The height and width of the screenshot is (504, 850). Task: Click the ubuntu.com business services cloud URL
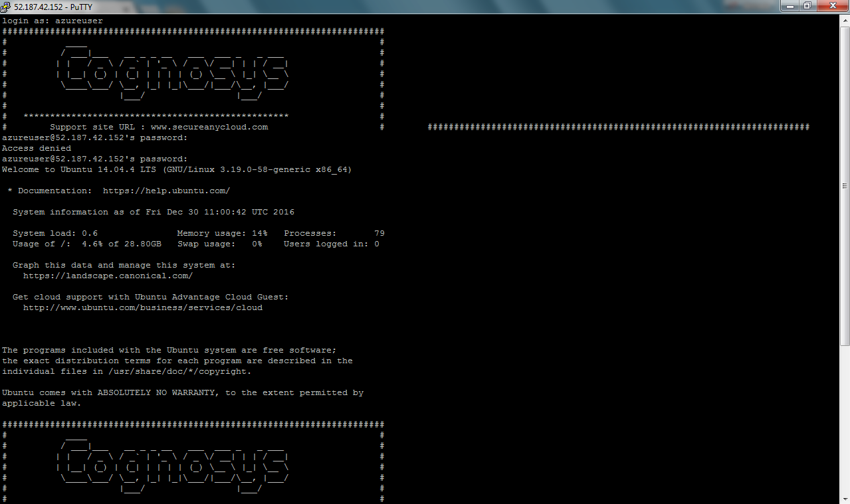coord(142,308)
